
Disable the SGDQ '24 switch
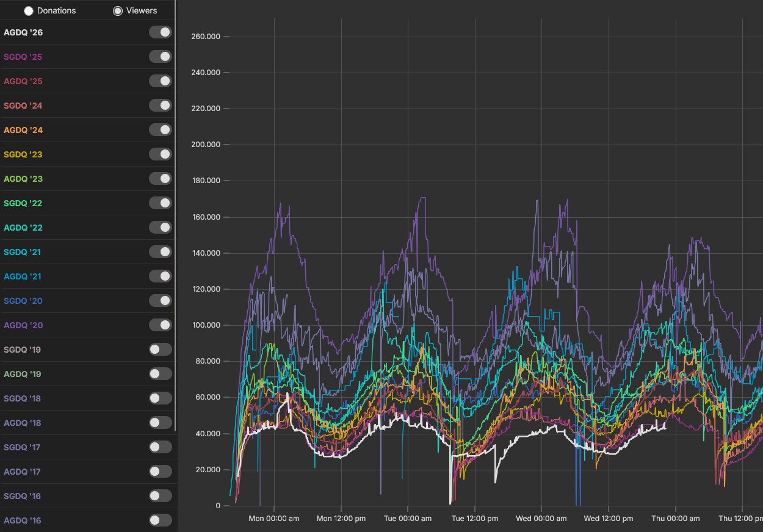point(161,106)
